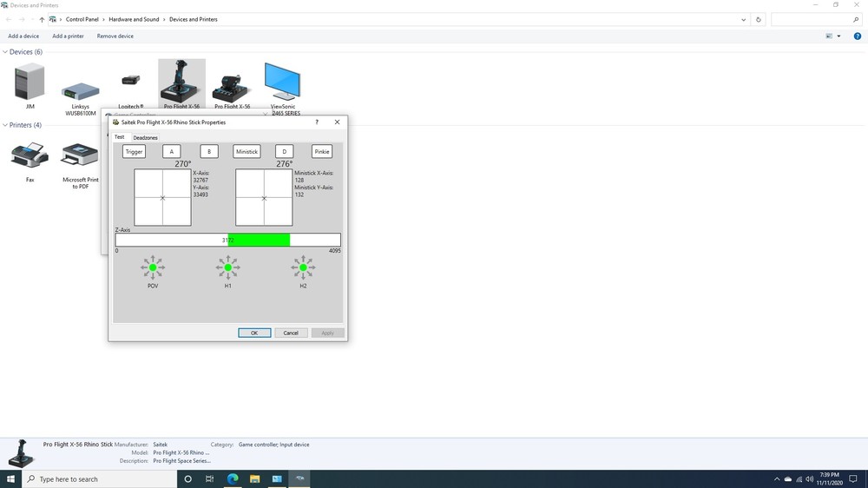Screen dimensions: 868x488
Task: Click Add a printer command
Action: 68,36
